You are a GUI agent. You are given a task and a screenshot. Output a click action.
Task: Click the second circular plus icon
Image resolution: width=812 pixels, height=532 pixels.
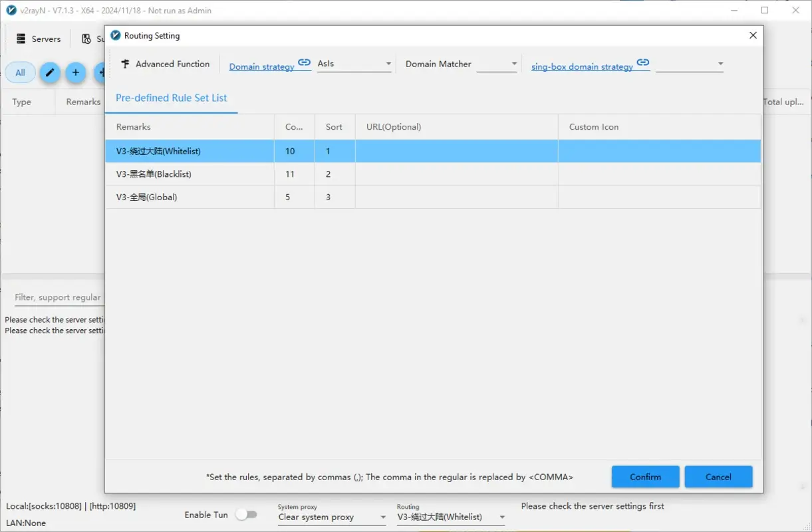[100, 72]
